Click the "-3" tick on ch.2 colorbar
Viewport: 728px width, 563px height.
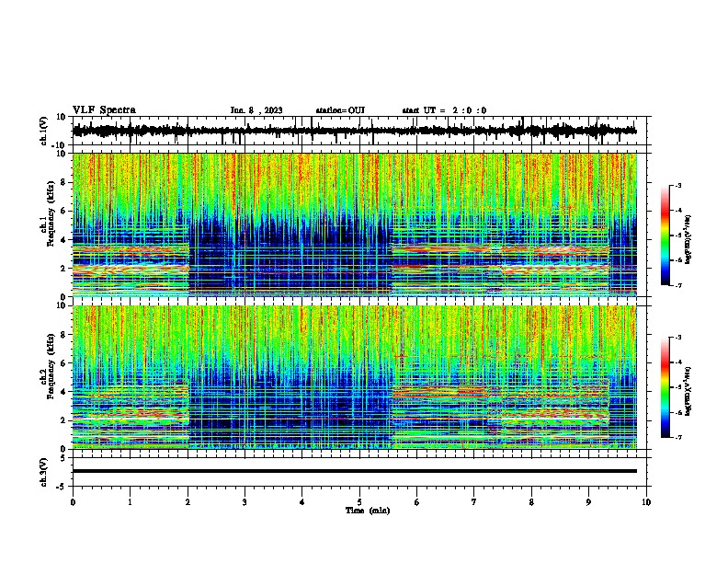point(678,338)
